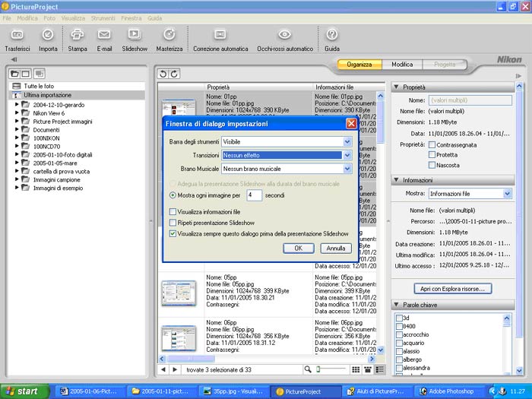The width and height of the screenshot is (532, 399).
Task: Enable Visualizza informazioni file checkbox
Action: [173, 212]
